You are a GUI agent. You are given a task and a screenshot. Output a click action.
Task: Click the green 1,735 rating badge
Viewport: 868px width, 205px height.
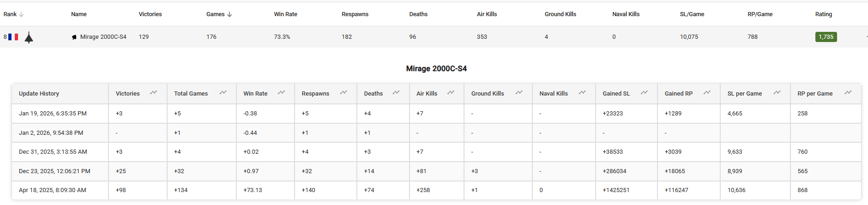coord(826,37)
